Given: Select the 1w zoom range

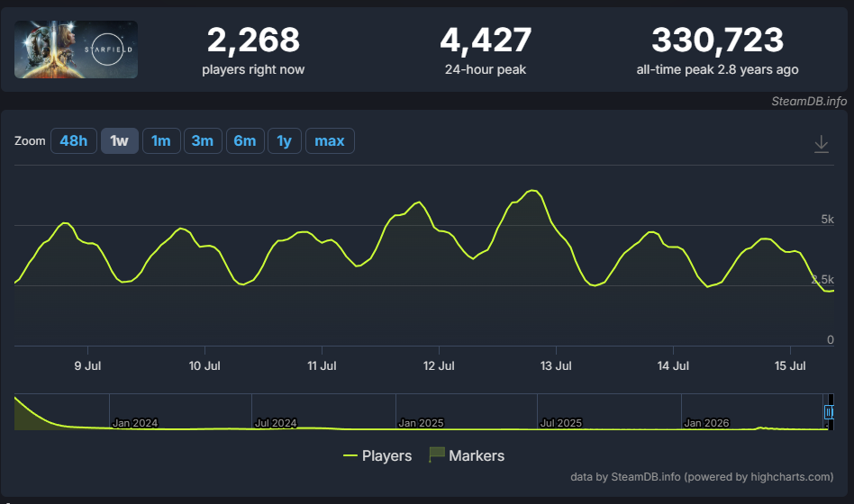Looking at the screenshot, I should pyautogui.click(x=119, y=141).
